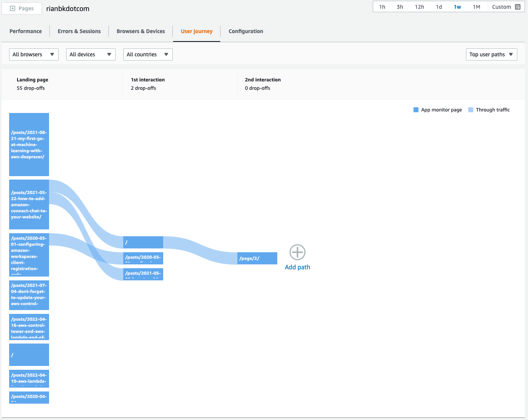Select the 2021-07-04 dont-forget landing page node

[29, 295]
